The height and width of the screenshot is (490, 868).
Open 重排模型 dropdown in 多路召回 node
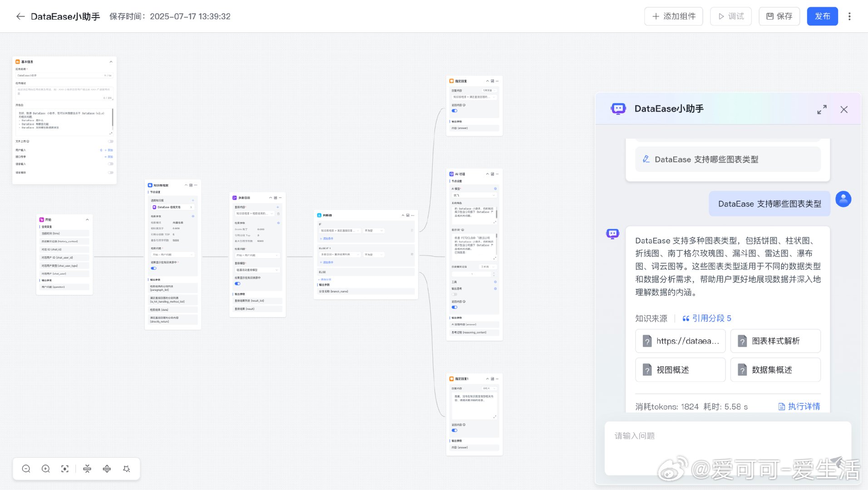click(257, 270)
